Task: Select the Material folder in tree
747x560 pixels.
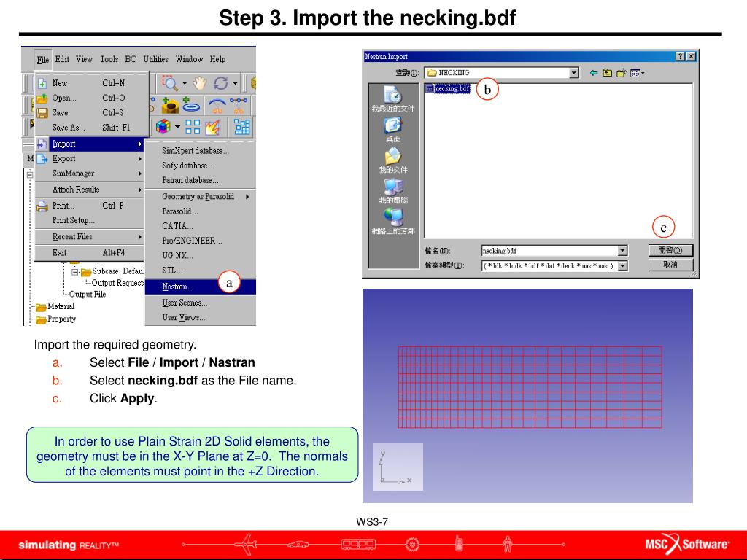Action: (55, 306)
